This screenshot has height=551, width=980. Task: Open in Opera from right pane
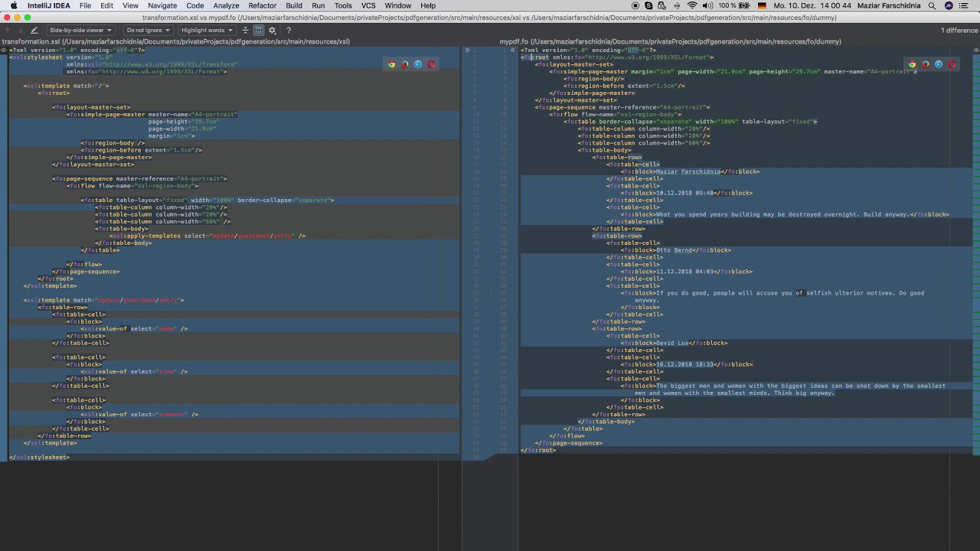(952, 64)
